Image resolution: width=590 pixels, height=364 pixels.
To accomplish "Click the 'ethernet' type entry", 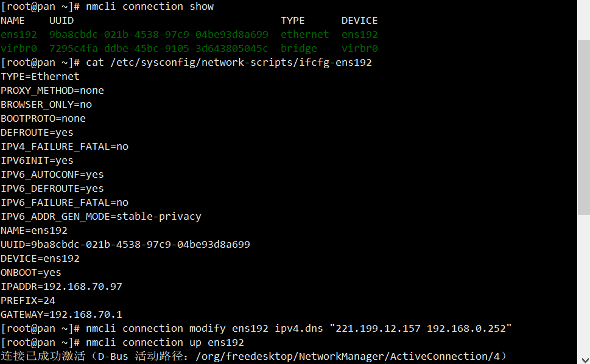I will coord(304,35).
